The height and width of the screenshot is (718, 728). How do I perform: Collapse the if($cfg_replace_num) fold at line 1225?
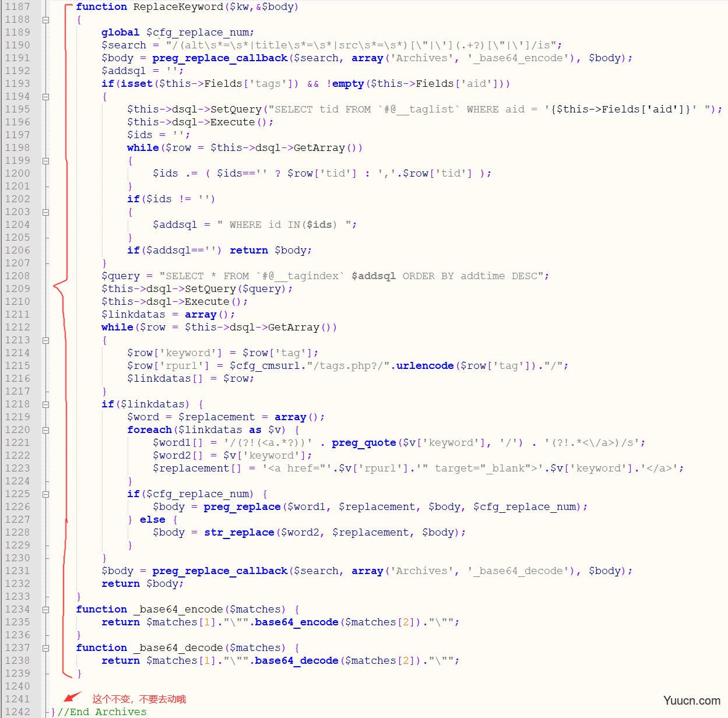pyautogui.click(x=45, y=494)
